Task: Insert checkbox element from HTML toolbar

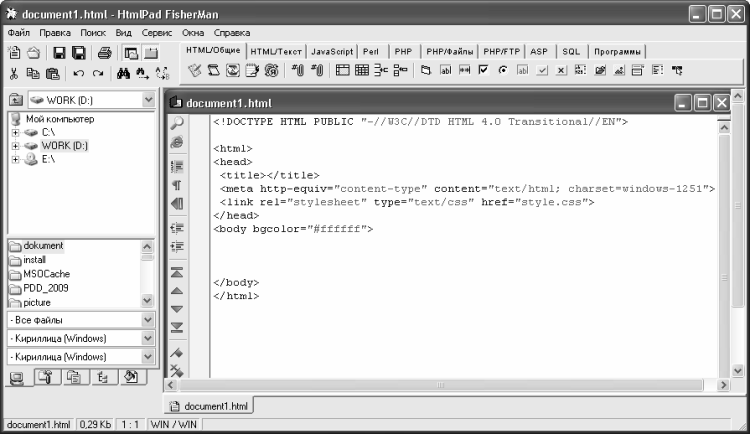Action: point(484,70)
